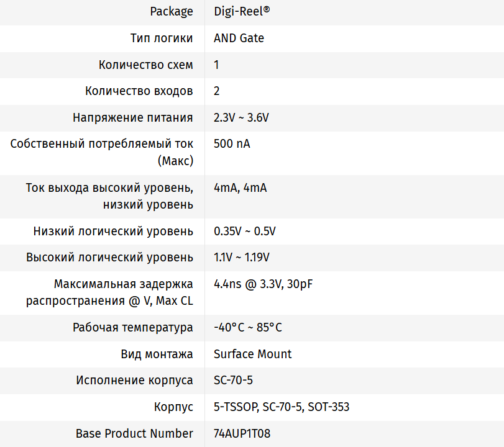Image resolution: width=504 pixels, height=447 pixels.
Task: Select the 2.3V ~ 3.6V voltage value
Action: [x=241, y=118]
